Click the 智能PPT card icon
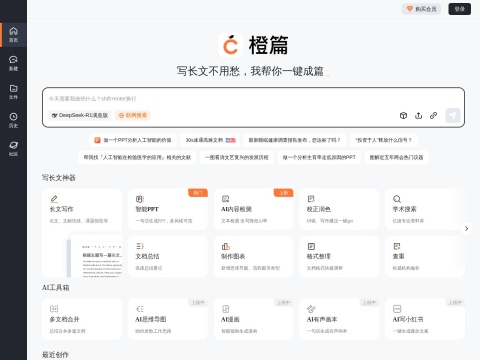 pos(140,199)
